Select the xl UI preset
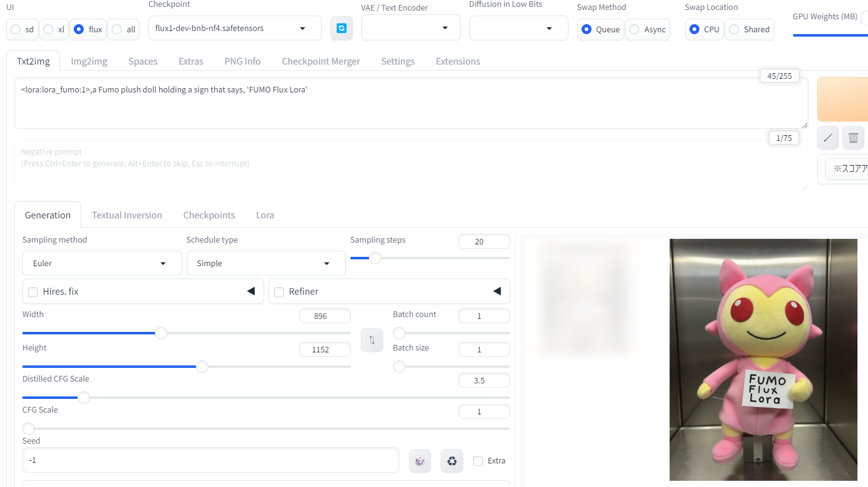The image size is (868, 487). 55,29
